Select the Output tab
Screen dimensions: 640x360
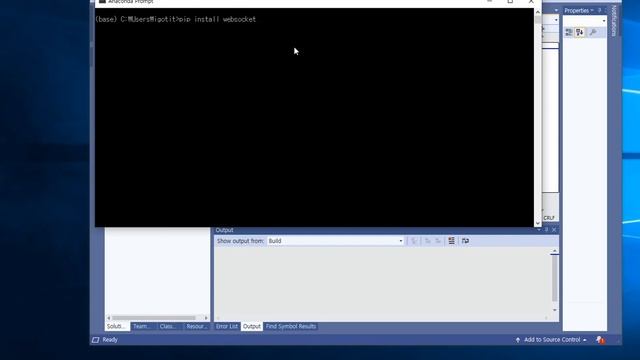pyautogui.click(x=251, y=327)
